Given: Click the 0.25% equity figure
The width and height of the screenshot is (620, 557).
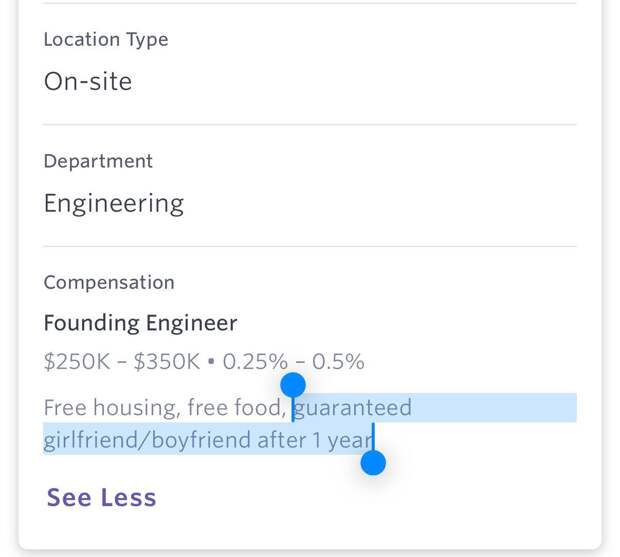Looking at the screenshot, I should pyautogui.click(x=255, y=361).
